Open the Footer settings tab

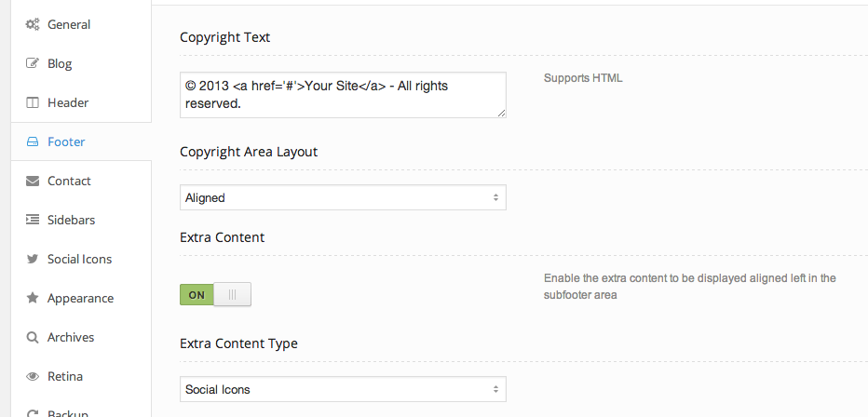point(66,142)
